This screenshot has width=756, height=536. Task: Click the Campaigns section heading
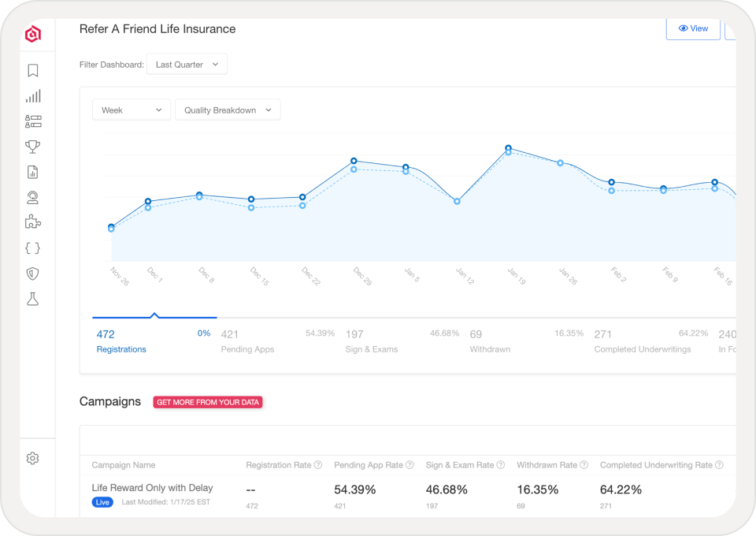tap(110, 402)
